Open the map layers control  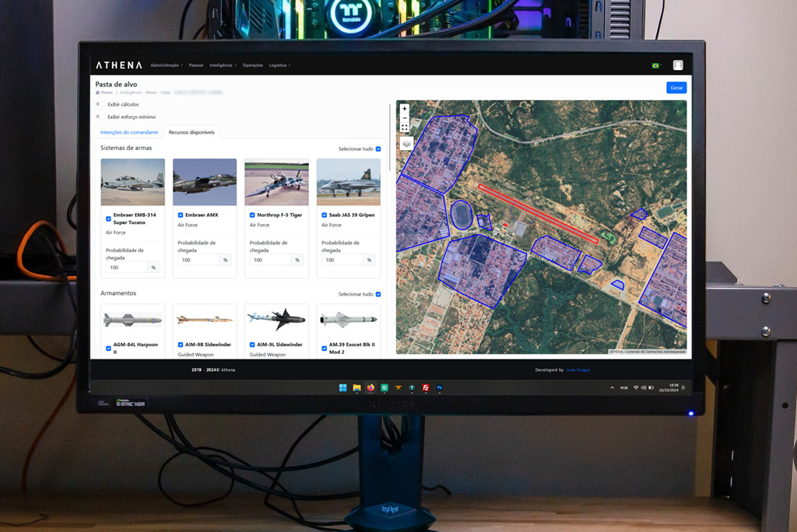tap(406, 144)
